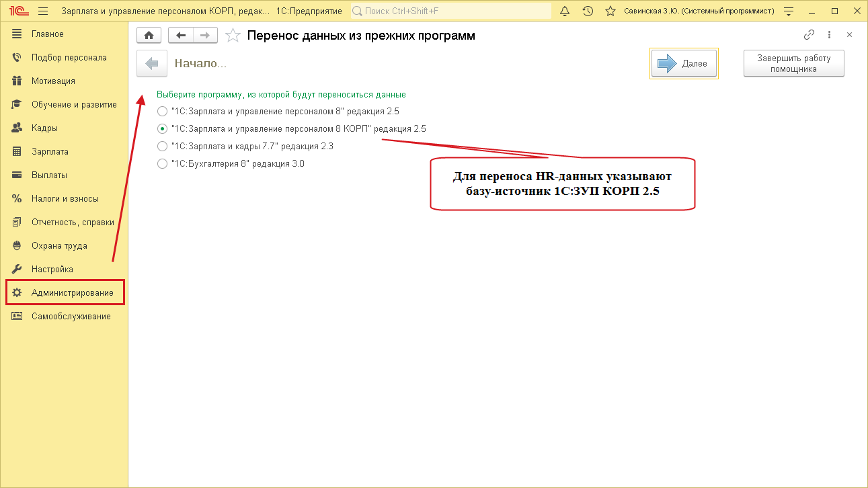The image size is (868, 488).
Task: Open the 1C main menu hamburger icon
Action: tap(44, 11)
